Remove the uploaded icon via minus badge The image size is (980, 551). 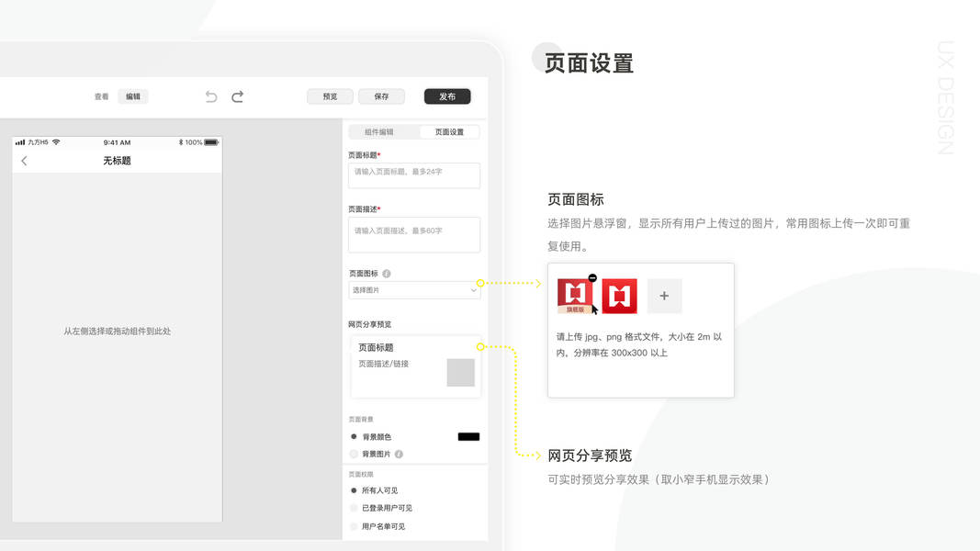click(592, 277)
